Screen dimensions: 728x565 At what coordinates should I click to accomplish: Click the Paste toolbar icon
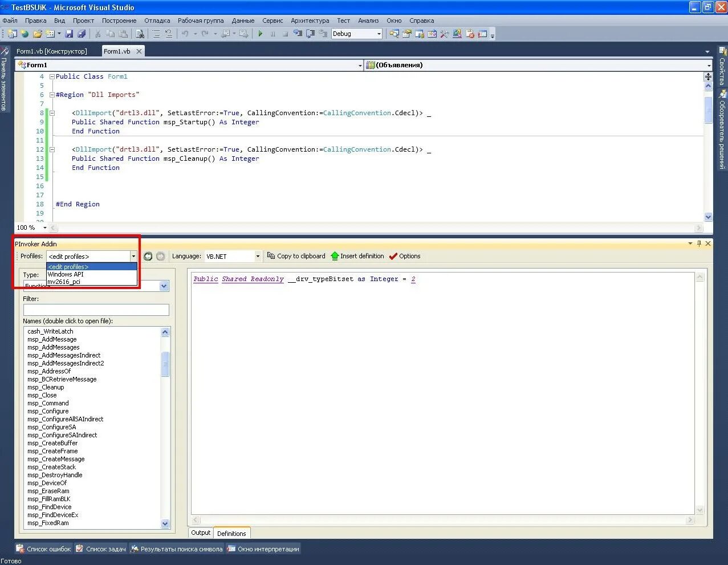[x=123, y=34]
